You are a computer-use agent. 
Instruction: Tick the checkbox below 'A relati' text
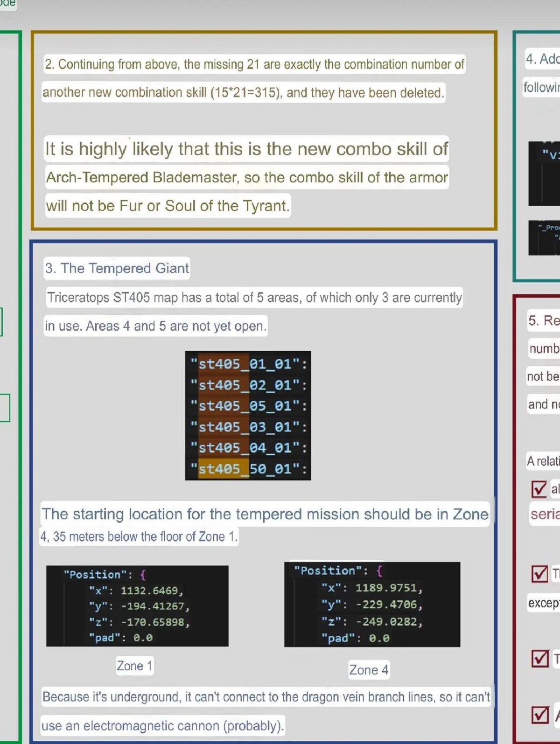coord(539,488)
